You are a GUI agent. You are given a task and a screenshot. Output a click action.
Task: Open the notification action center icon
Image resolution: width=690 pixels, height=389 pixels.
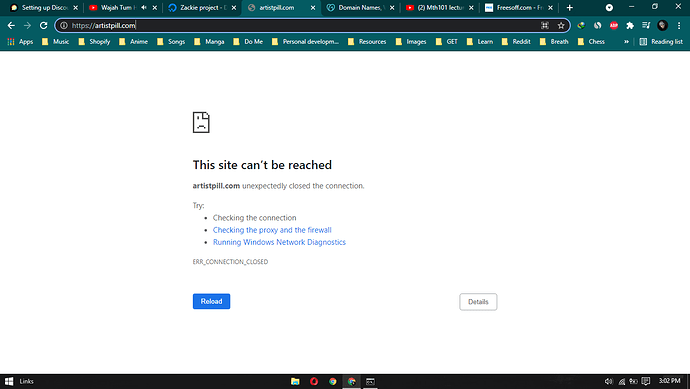click(x=646, y=382)
